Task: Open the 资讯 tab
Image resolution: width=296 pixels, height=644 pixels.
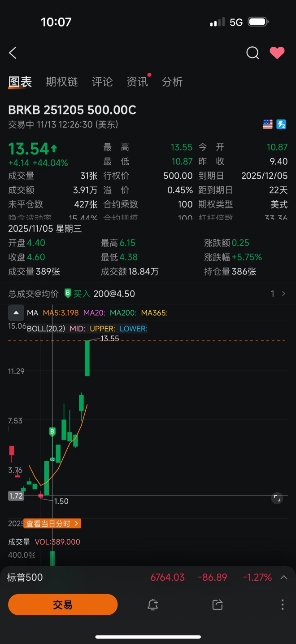Action: coord(137,82)
